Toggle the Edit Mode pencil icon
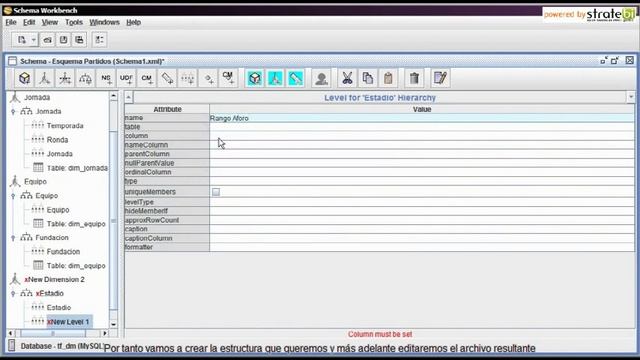This screenshot has width=640, height=360. (x=440, y=78)
